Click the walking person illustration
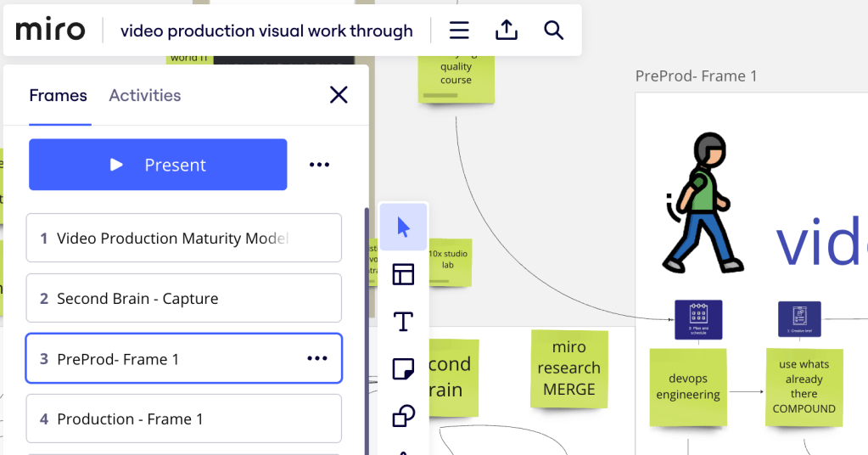The width and height of the screenshot is (868, 455). (x=703, y=203)
